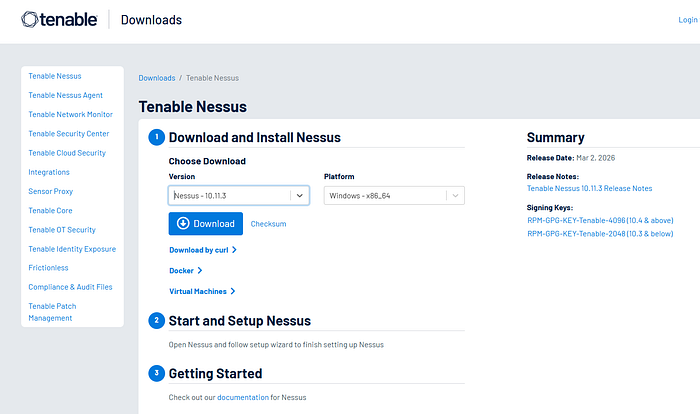700x414 pixels.
Task: Click Downloads breadcrumb link
Action: [157, 78]
